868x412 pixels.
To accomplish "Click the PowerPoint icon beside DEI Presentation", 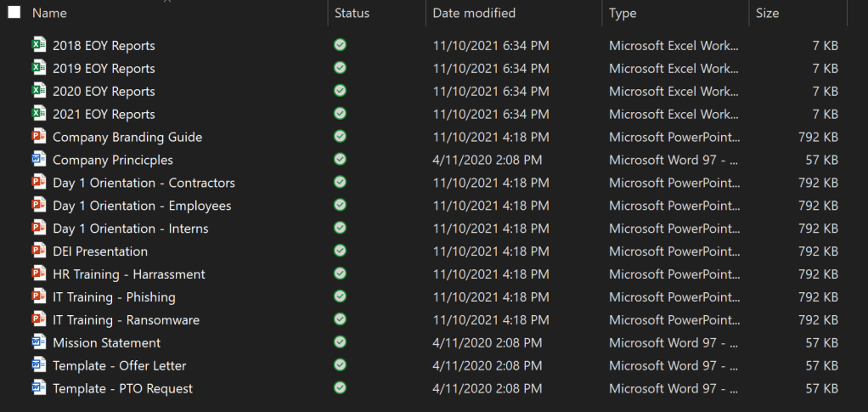I will [38, 251].
